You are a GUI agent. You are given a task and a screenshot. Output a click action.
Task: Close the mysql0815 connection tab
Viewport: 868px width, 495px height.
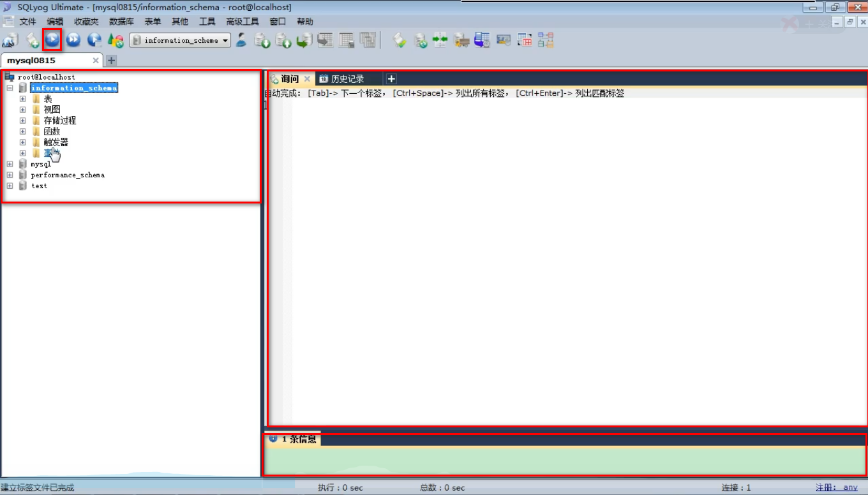96,61
